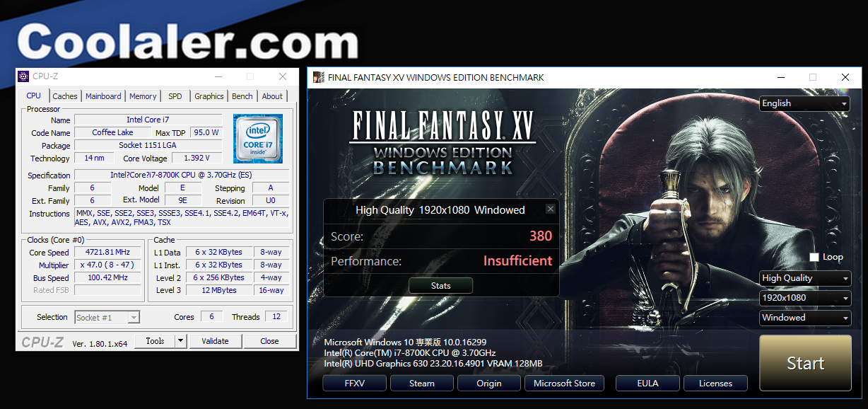Open the SPD tab

[x=175, y=96]
